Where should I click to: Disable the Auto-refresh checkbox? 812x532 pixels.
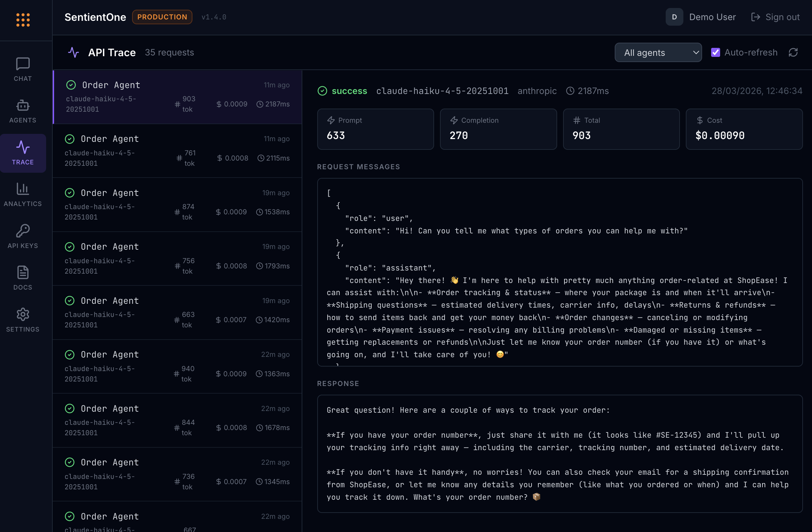coord(716,52)
